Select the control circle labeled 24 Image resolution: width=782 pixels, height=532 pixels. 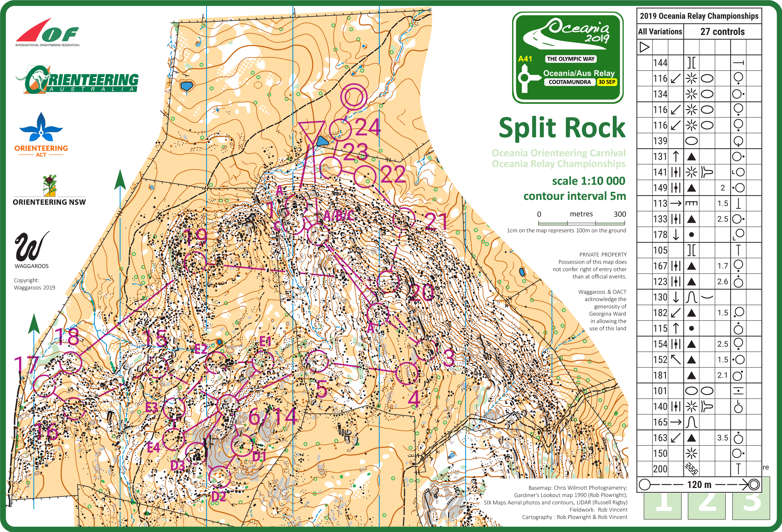340,129
